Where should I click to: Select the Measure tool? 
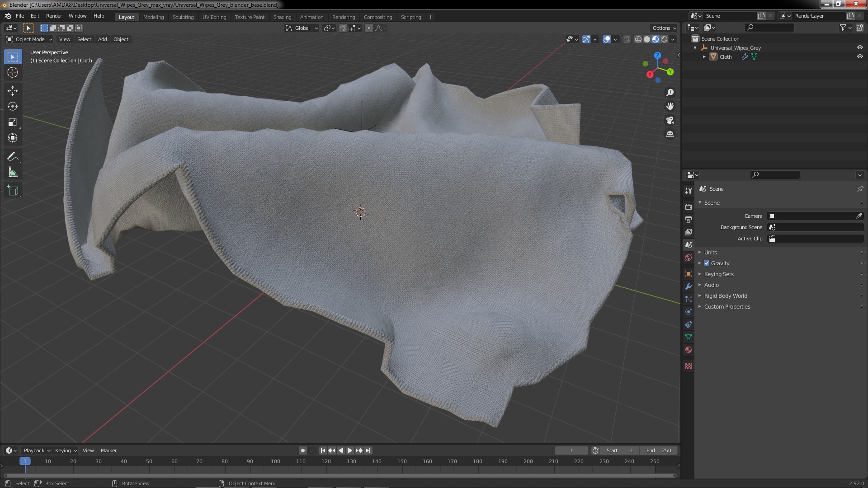(13, 173)
